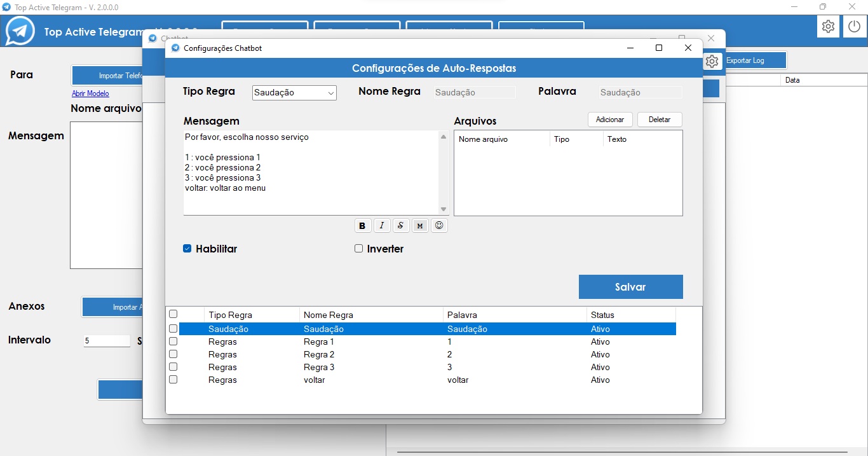Click Adicionar to add a file
868x456 pixels.
(610, 120)
